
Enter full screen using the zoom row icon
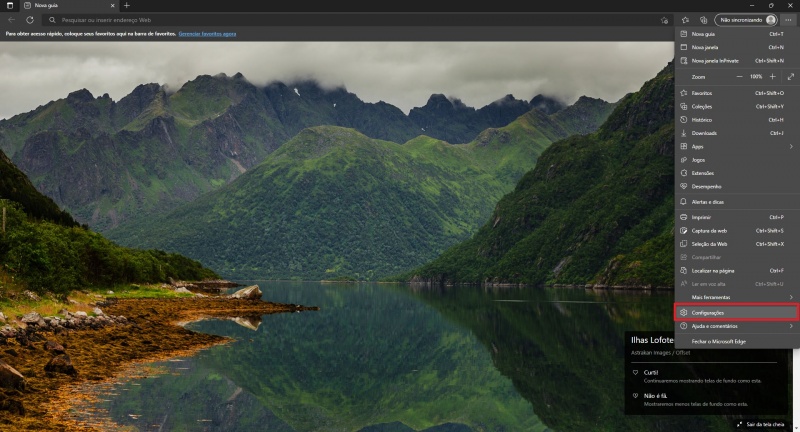tap(790, 76)
